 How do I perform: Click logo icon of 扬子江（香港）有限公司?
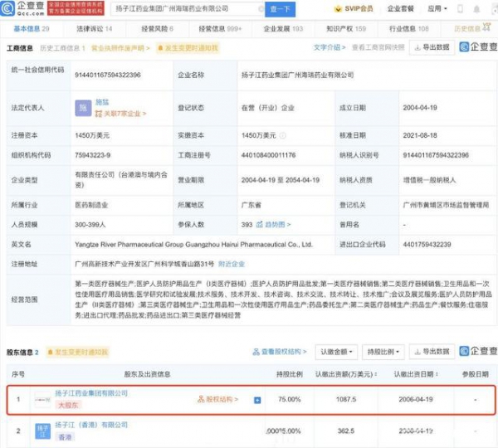click(x=42, y=431)
